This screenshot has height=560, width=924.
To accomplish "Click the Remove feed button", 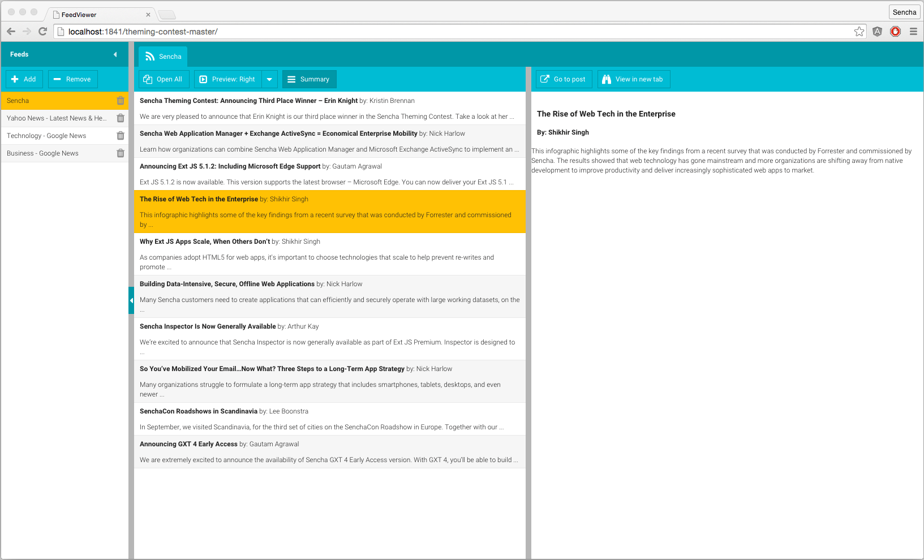I will (x=73, y=79).
